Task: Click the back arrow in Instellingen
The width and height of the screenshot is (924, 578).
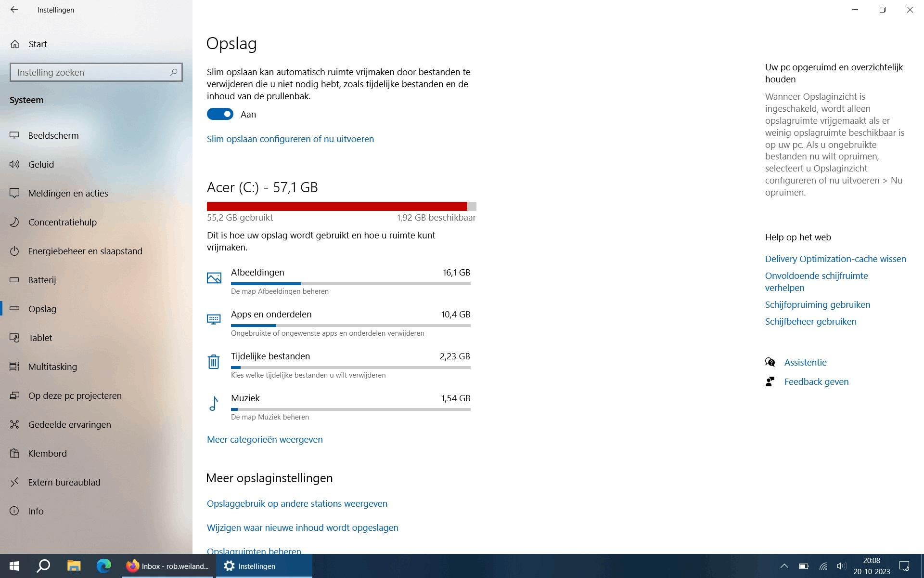Action: 14,10
